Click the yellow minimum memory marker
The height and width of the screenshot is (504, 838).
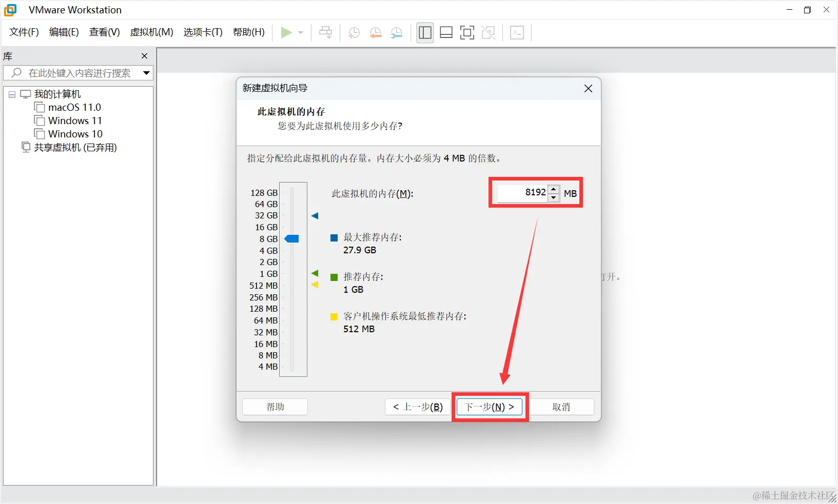click(315, 285)
